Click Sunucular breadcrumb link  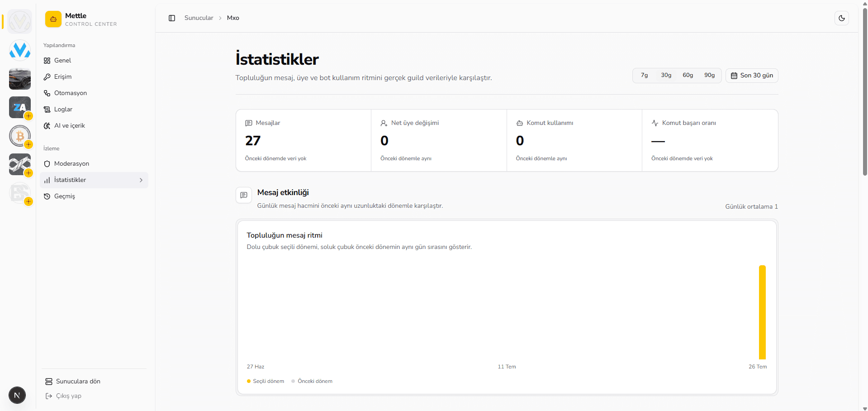pyautogui.click(x=199, y=18)
